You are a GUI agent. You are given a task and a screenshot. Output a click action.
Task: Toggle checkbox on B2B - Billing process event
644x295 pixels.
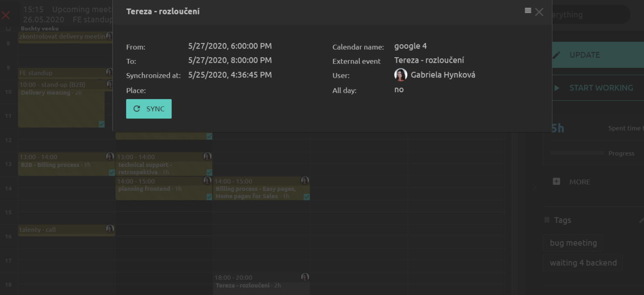pyautogui.click(x=112, y=172)
